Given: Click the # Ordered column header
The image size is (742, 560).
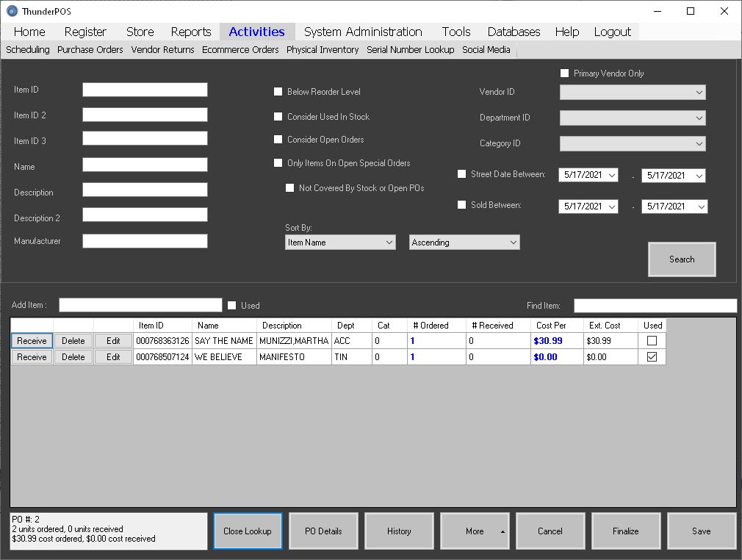Looking at the screenshot, I should pyautogui.click(x=436, y=326).
